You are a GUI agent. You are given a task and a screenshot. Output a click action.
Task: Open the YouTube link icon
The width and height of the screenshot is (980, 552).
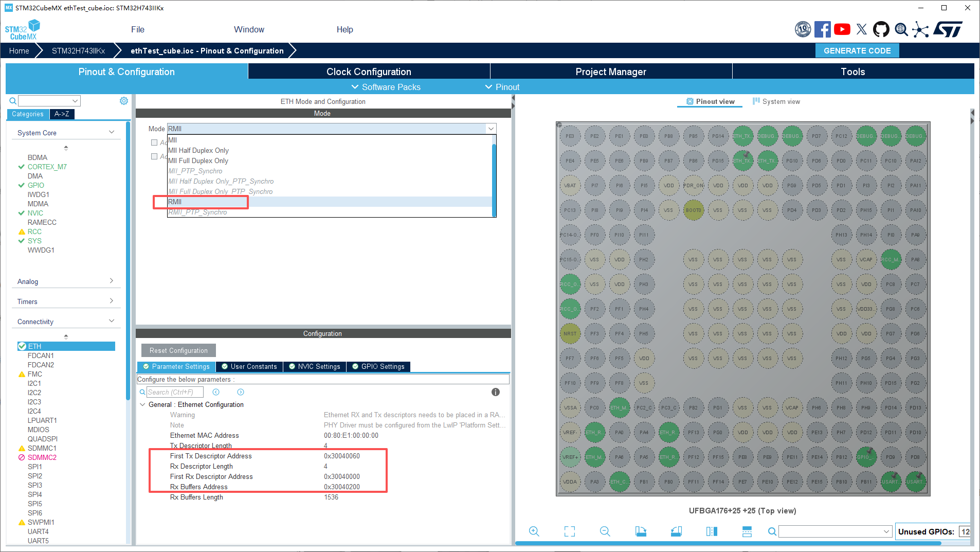tap(842, 29)
